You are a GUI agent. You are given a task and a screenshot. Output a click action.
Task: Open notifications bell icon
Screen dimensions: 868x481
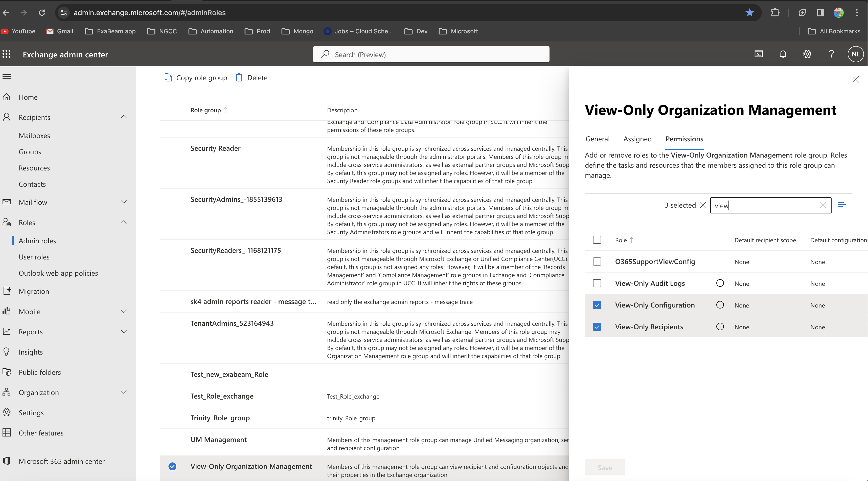(x=783, y=54)
